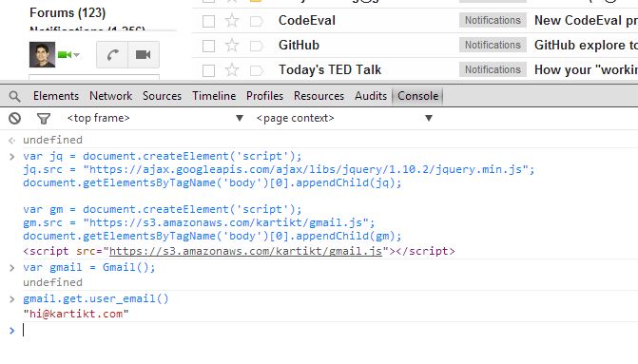The width and height of the screenshot is (638, 364).
Task: Check the Today's TED Talk email
Action: (209, 70)
